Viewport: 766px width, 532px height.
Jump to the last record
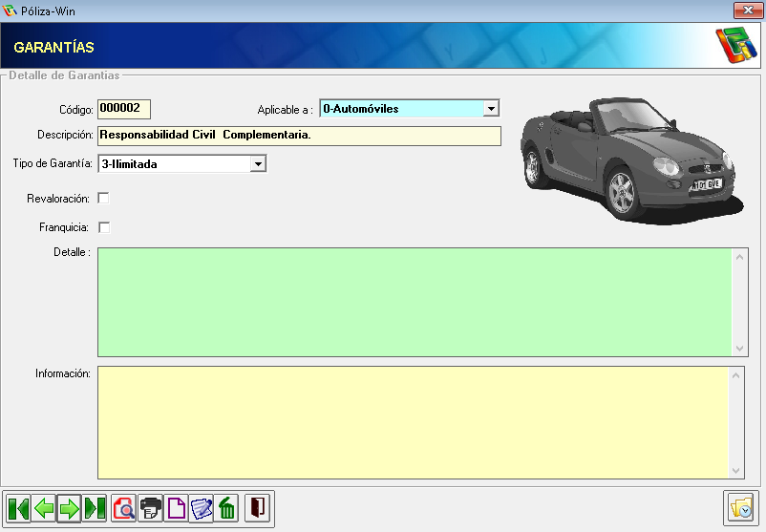click(x=95, y=508)
